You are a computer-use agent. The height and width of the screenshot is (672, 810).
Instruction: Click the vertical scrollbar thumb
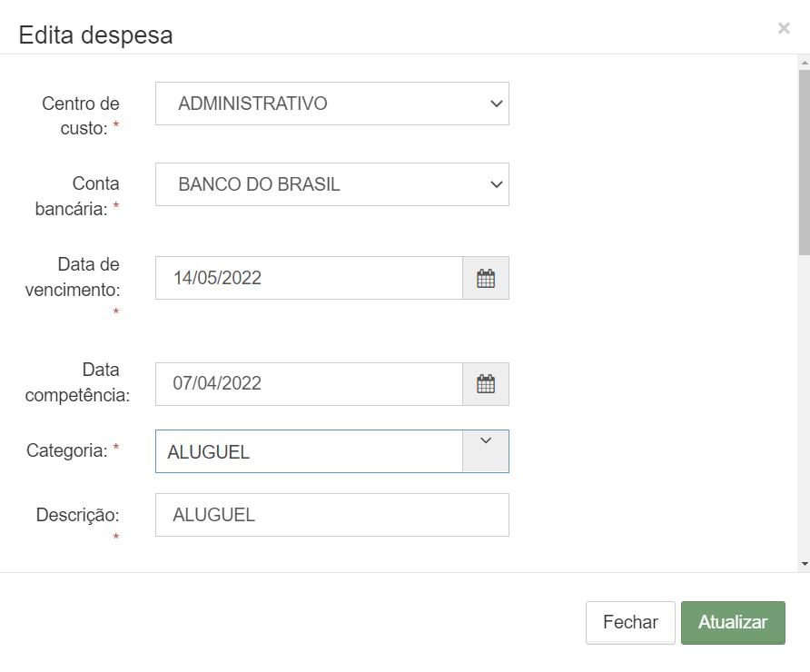tap(805, 163)
